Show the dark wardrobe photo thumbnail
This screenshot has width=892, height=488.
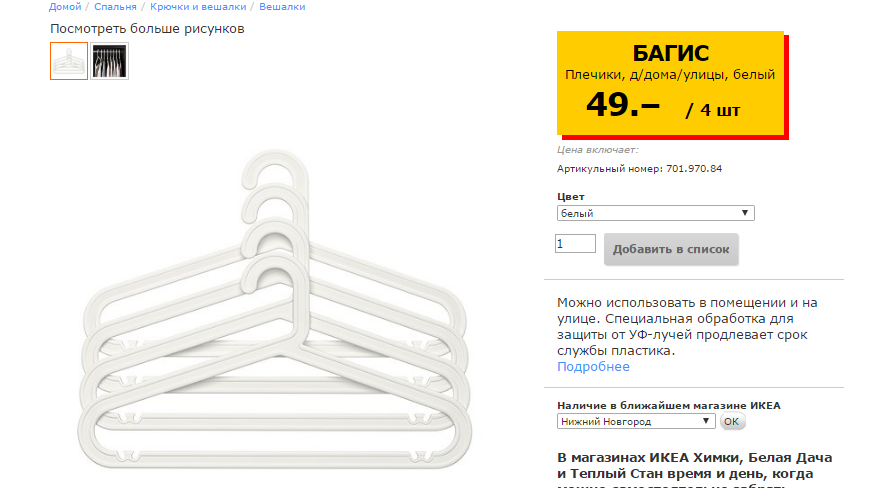109,61
